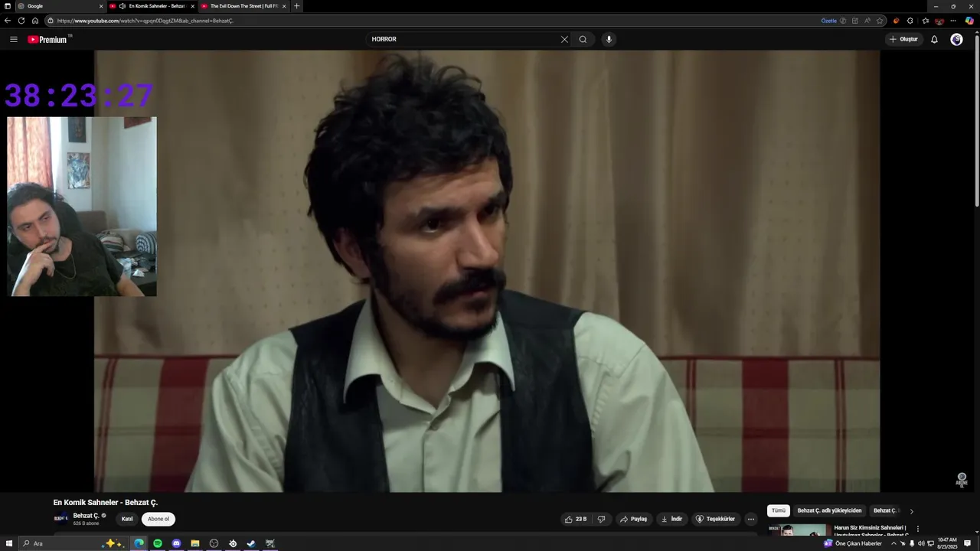Like the video with 23 B likes

pyautogui.click(x=576, y=519)
